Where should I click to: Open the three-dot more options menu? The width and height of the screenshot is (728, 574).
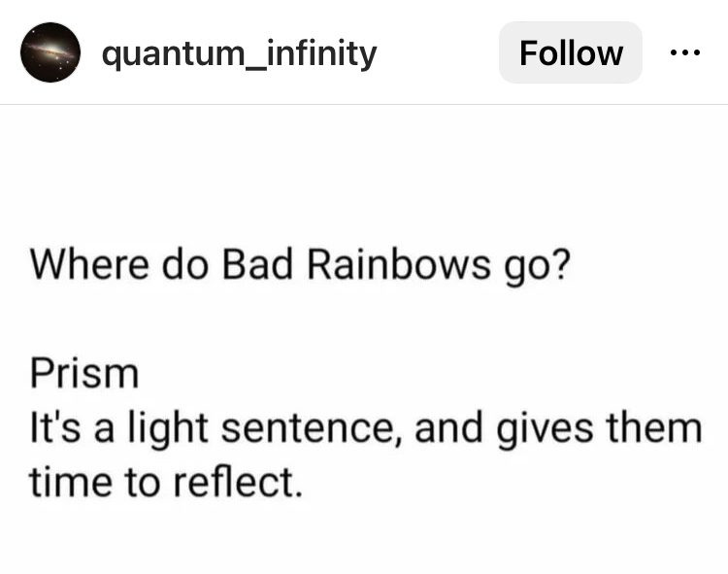click(685, 52)
